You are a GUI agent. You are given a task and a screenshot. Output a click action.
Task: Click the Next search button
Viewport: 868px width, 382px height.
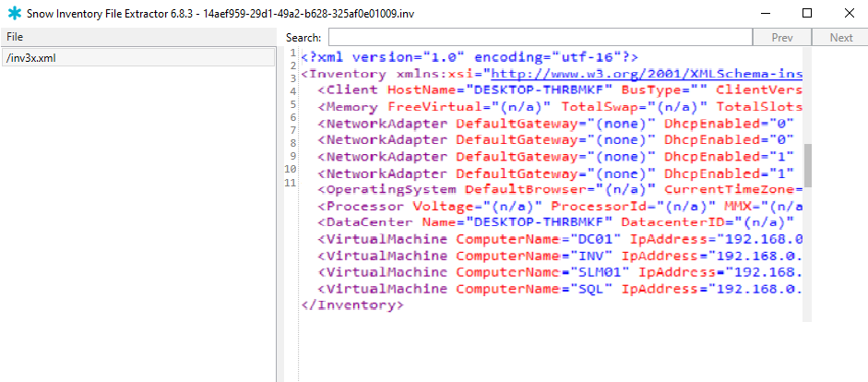tap(841, 38)
